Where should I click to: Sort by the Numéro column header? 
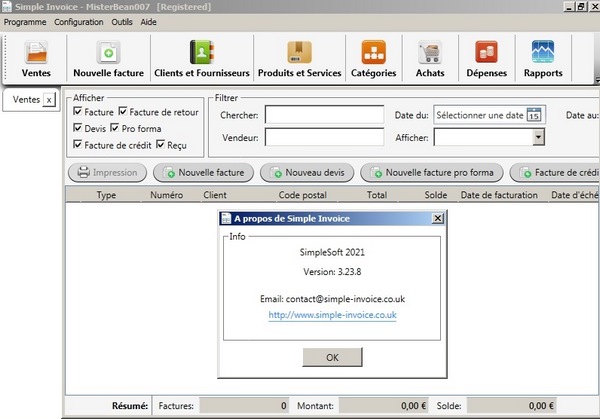[x=166, y=195]
